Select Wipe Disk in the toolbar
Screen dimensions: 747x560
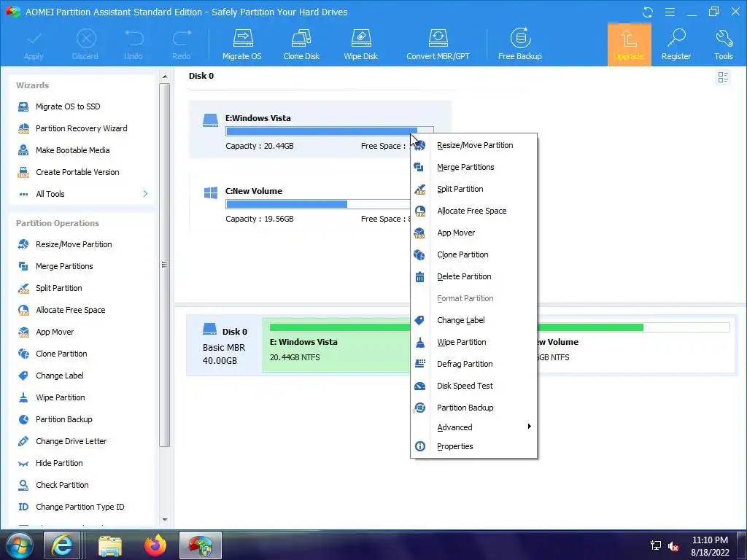(360, 44)
